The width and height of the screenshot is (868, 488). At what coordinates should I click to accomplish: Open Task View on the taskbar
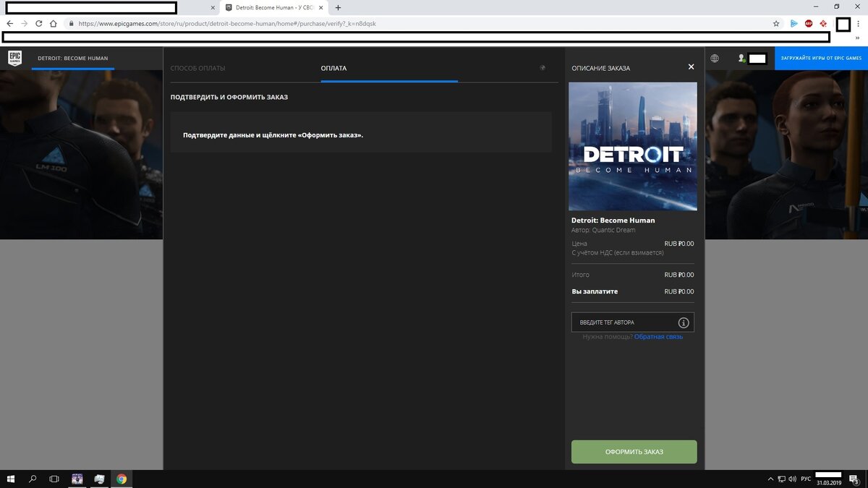[x=54, y=479]
